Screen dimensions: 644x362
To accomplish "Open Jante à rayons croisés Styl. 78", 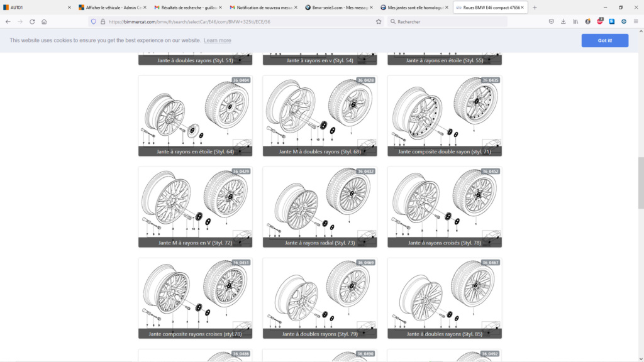I will pos(445,207).
